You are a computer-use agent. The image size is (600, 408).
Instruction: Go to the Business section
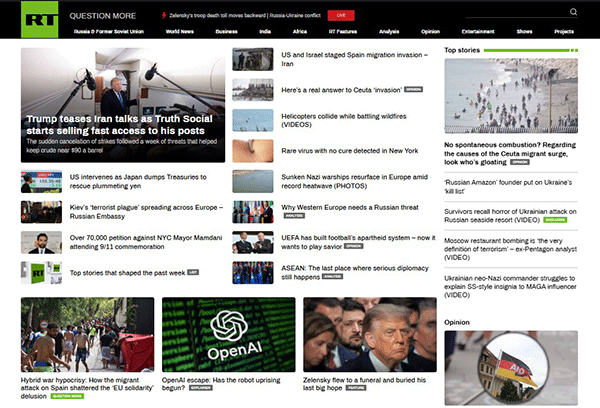226,31
